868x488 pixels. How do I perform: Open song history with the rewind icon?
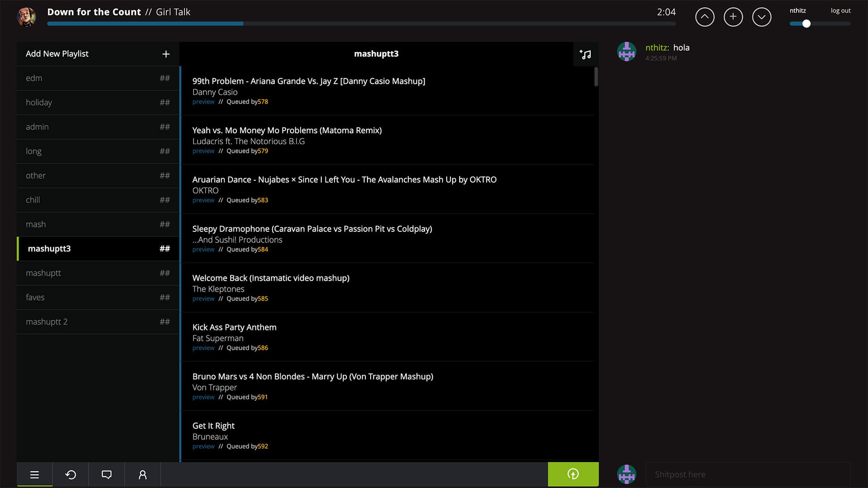point(71,474)
